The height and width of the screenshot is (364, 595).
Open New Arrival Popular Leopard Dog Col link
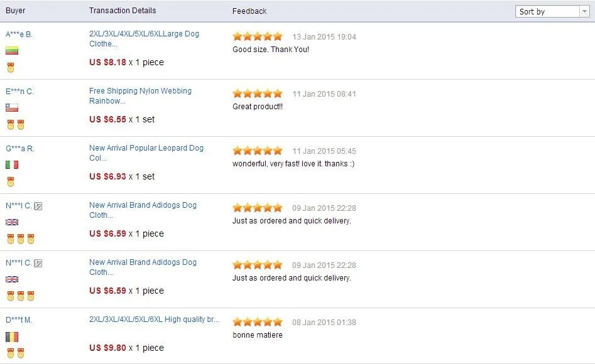click(x=146, y=153)
